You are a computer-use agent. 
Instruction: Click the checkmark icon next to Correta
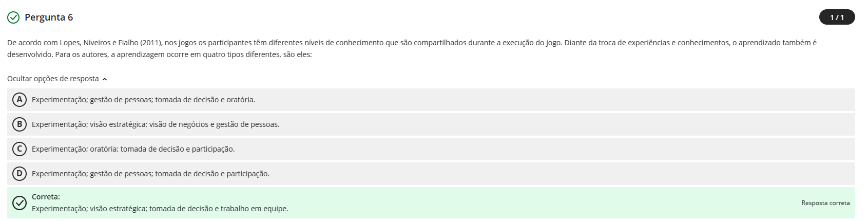[x=20, y=203]
